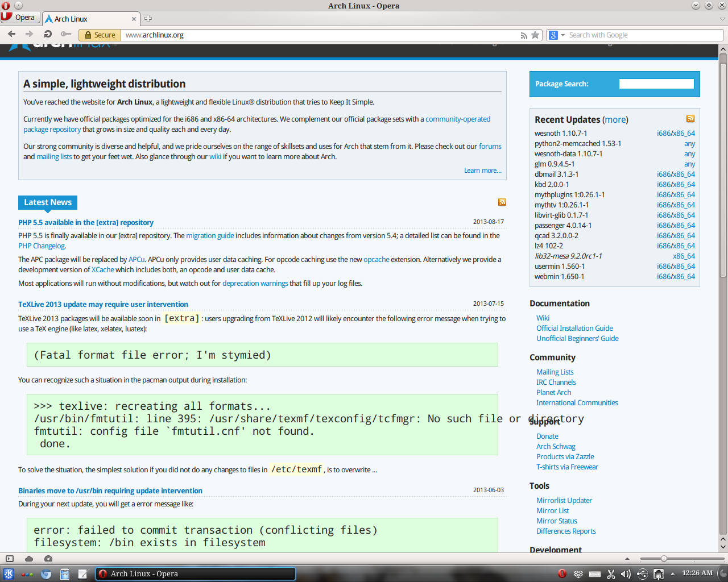
Task: Open Latest News RSS feed icon
Action: point(502,202)
